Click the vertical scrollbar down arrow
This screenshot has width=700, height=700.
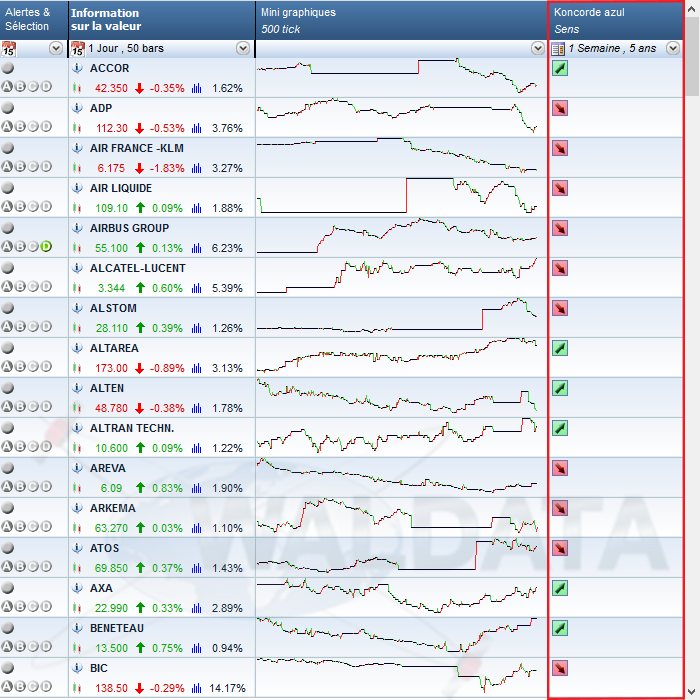tap(692, 691)
